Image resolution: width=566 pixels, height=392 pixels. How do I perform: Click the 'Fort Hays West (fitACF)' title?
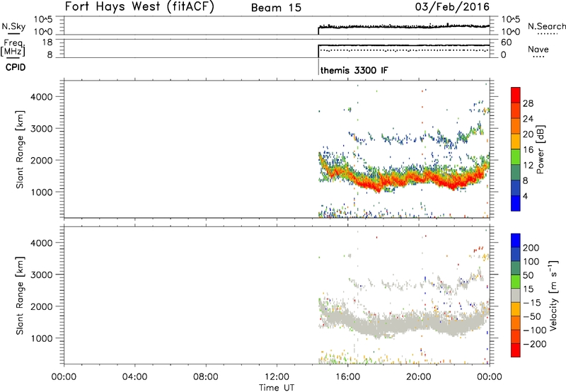[139, 7]
